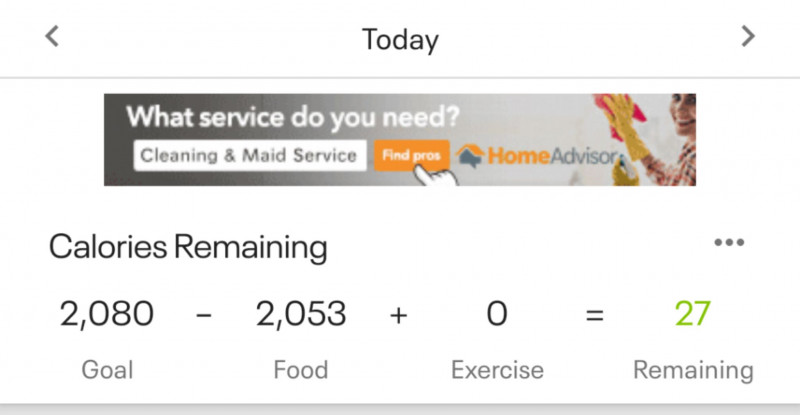Image resolution: width=800 pixels, height=415 pixels.
Task: Select the Exercise label
Action: click(497, 370)
